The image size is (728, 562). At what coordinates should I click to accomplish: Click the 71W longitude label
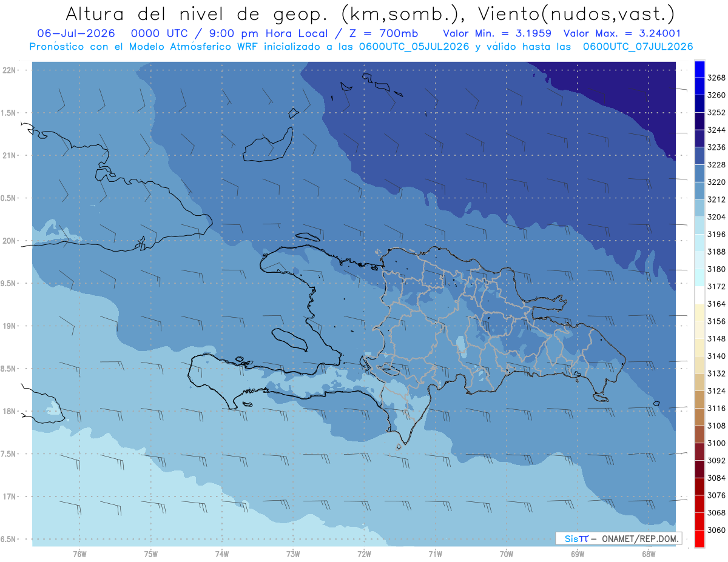[435, 554]
